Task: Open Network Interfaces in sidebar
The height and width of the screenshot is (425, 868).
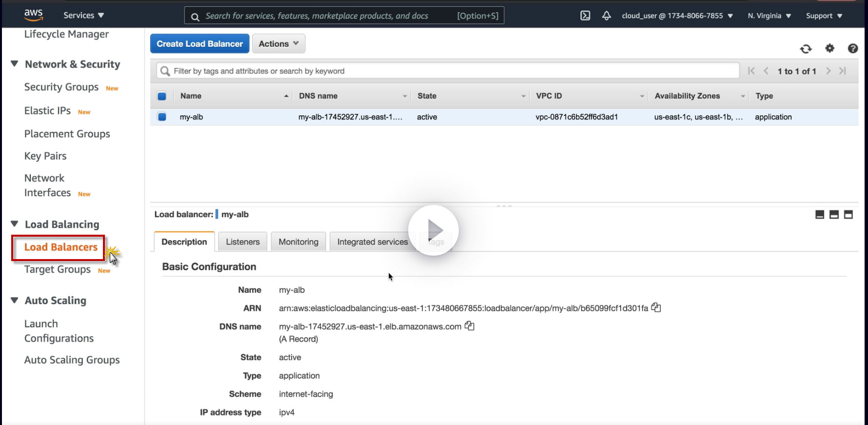Action: (47, 185)
